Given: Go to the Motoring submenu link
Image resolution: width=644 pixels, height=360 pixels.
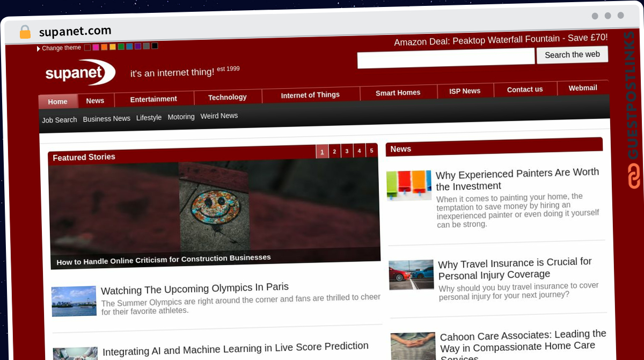Looking at the screenshot, I should (x=181, y=117).
